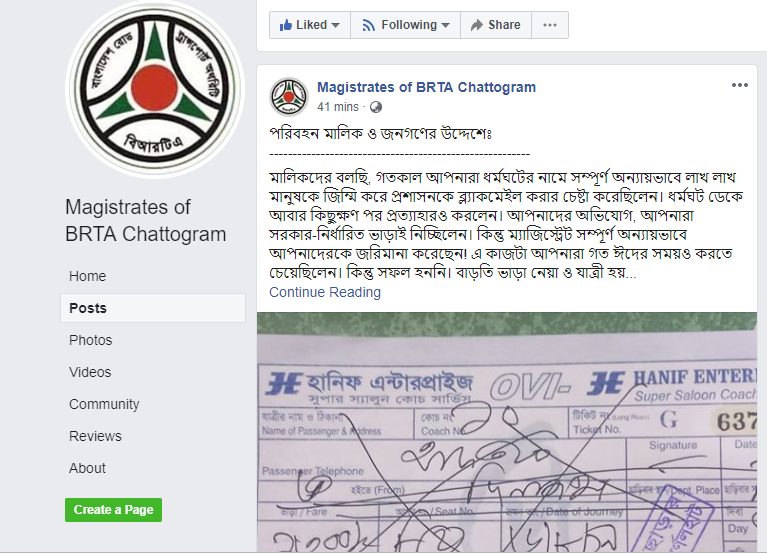Image resolution: width=767 pixels, height=553 pixels.
Task: Click the post's public globe icon
Action: coord(376,107)
